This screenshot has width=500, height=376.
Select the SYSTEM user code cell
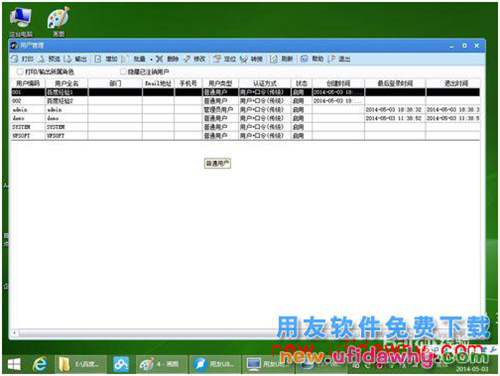28,127
